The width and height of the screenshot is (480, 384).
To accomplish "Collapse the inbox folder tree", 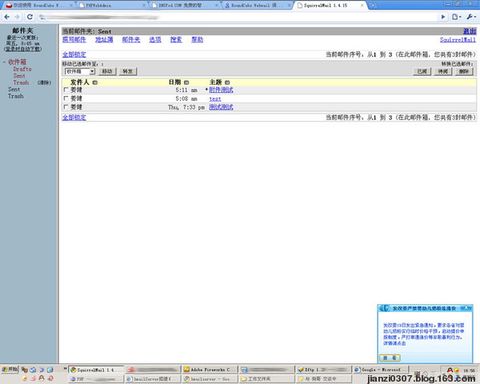I will pyautogui.click(x=4, y=62).
